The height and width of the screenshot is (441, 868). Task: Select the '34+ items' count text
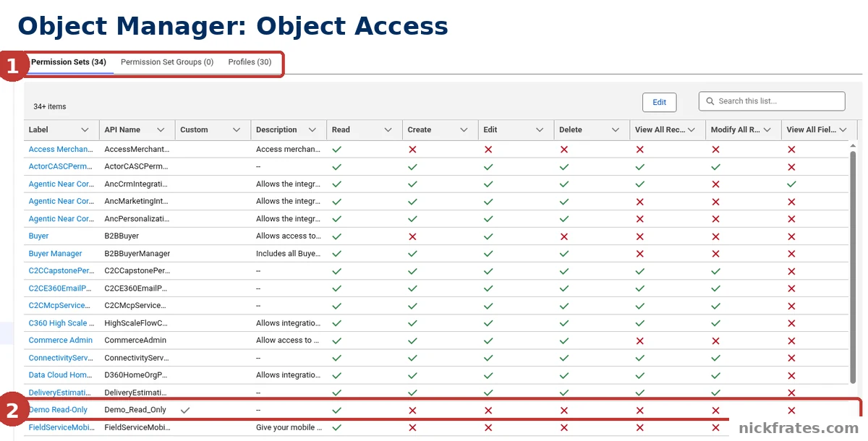tap(50, 106)
